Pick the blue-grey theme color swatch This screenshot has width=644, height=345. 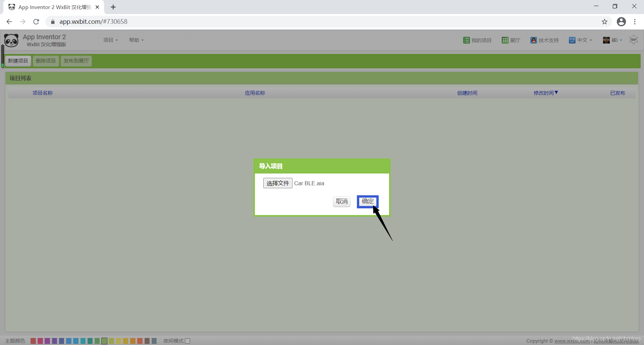pos(154,341)
